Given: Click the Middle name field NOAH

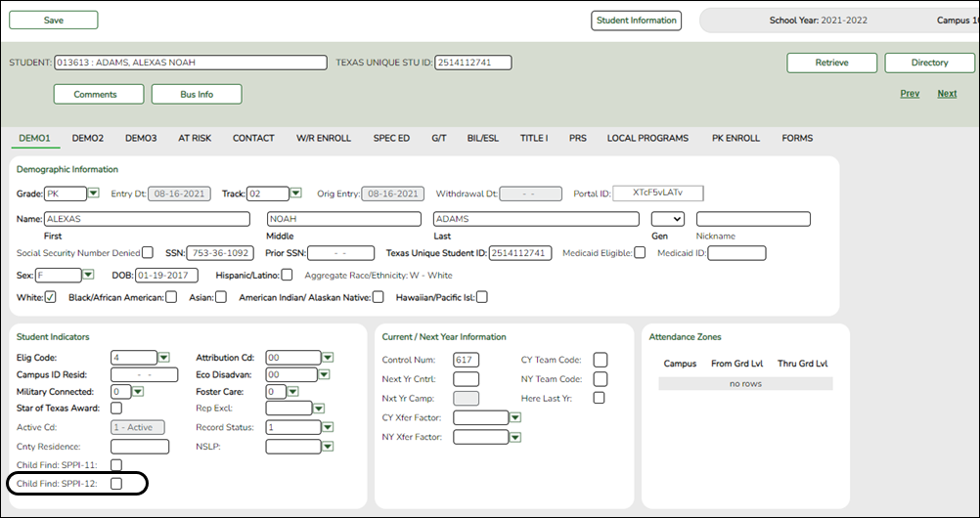Looking at the screenshot, I should coord(343,219).
